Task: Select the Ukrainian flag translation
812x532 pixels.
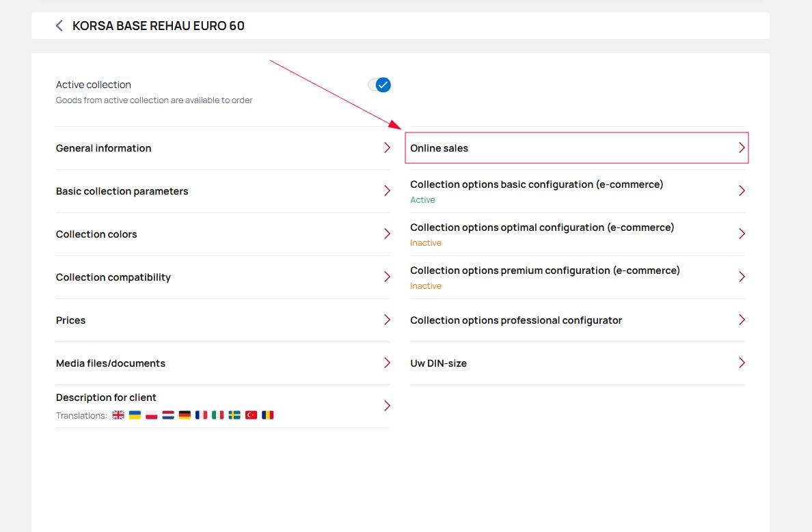Action: [135, 415]
